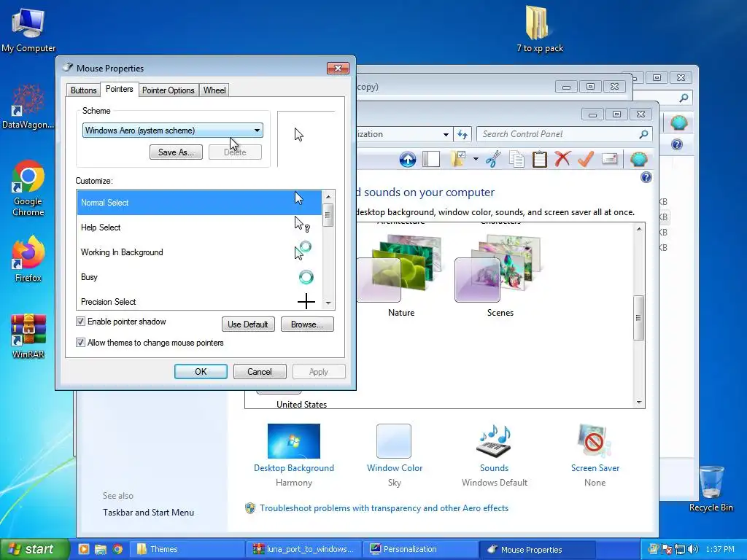
Task: Open the dropdown arrow beside the folder options icon
Action: point(476,159)
